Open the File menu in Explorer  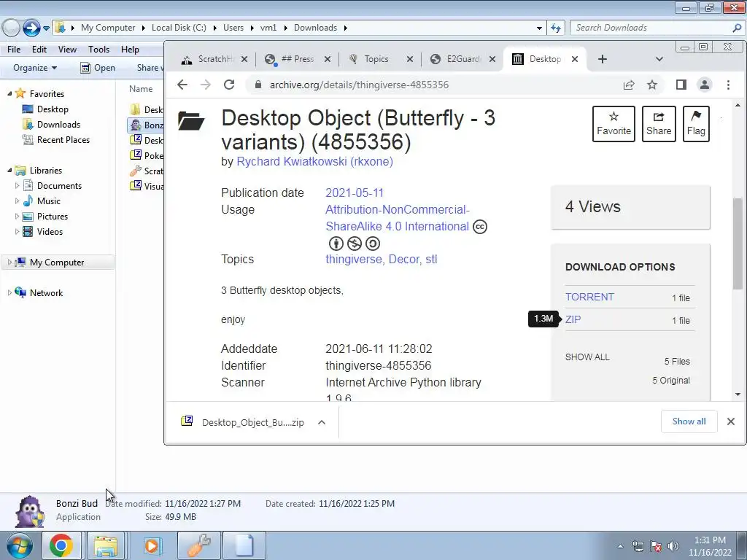(14, 50)
